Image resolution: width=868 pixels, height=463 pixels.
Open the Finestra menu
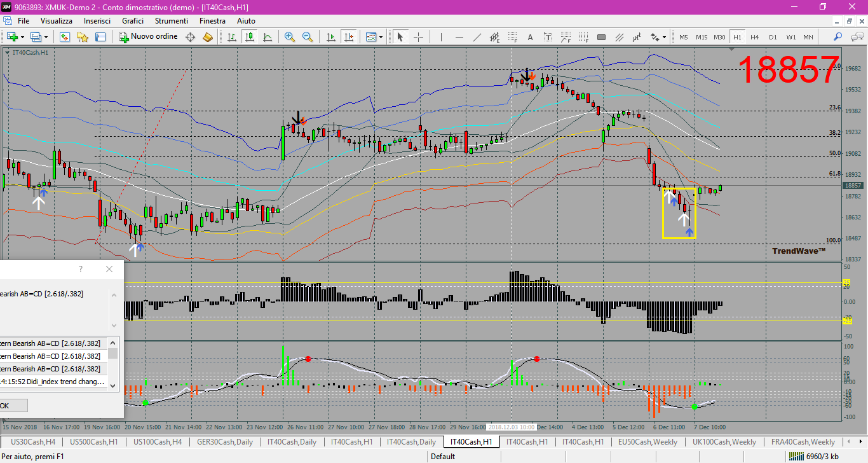coord(212,21)
